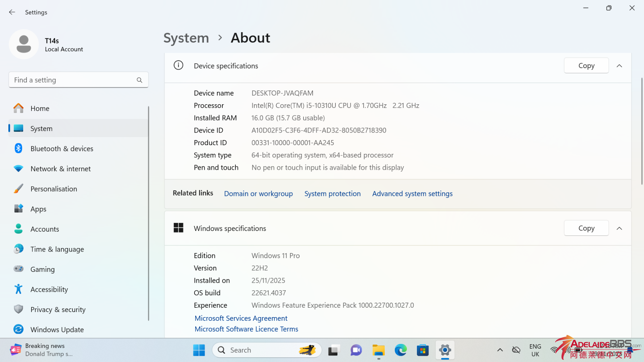This screenshot has height=362, width=644.
Task: Select the Network & internet Wi-Fi icon
Action: (x=18, y=169)
